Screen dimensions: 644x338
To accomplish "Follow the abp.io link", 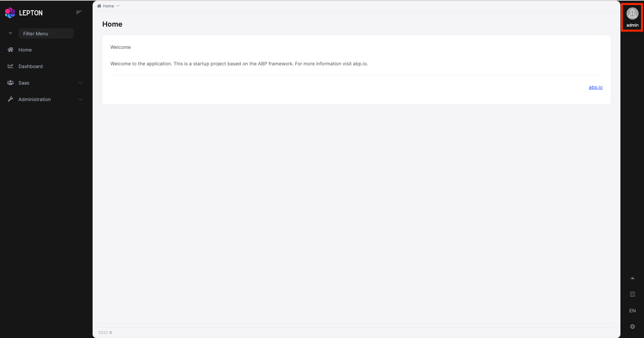I will tap(596, 87).
